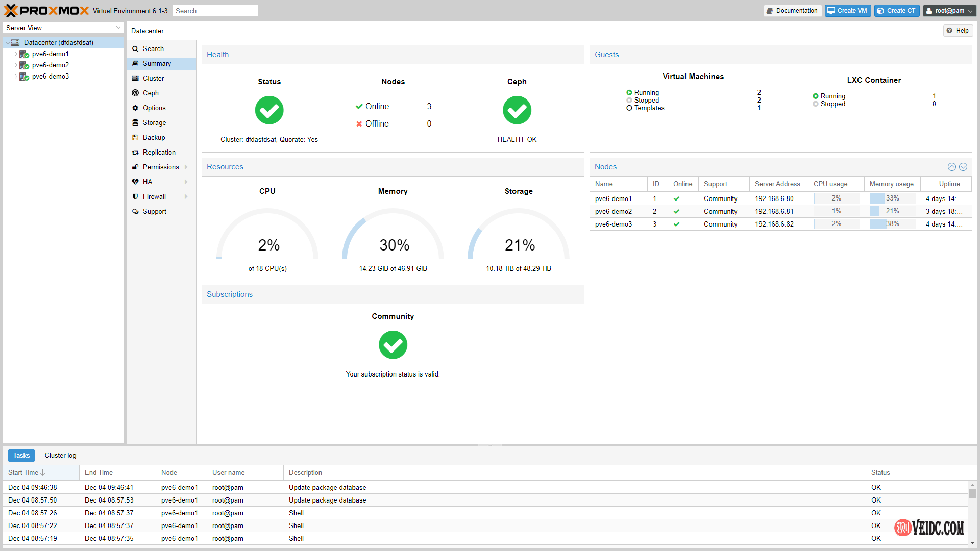The height and width of the screenshot is (551, 980).
Task: Click the Cluster server icon
Action: coord(135,78)
